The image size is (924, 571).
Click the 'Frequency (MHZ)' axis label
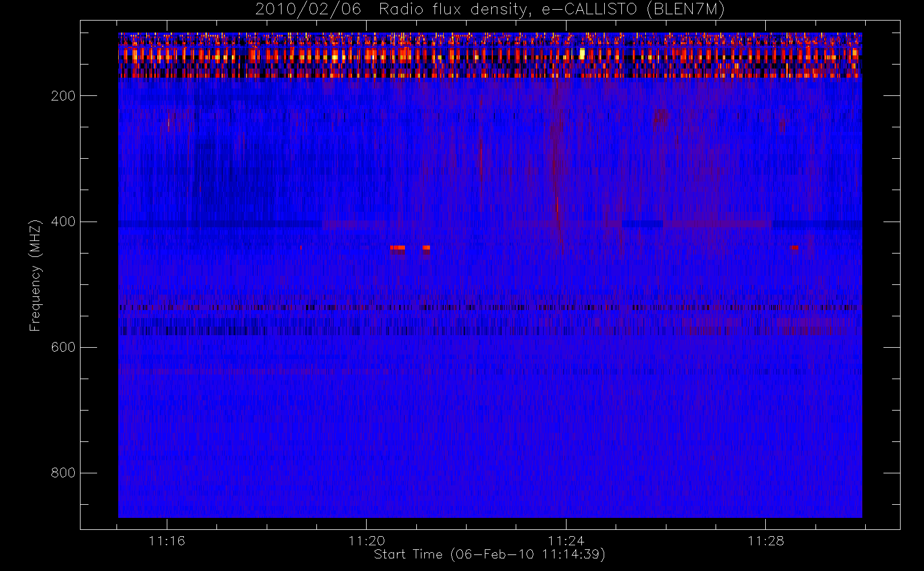click(x=35, y=275)
